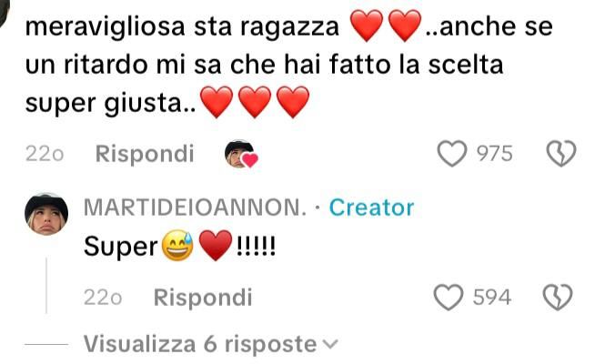The width and height of the screenshot is (605, 364).
Task: Tap the comment text 'hai fatto la scelta'
Action: coord(394,65)
